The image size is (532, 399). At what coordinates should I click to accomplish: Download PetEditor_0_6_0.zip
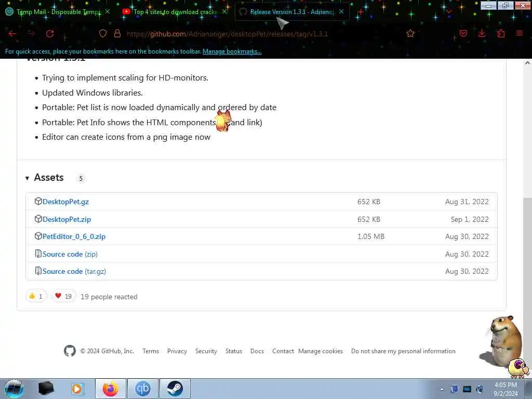pyautogui.click(x=74, y=236)
